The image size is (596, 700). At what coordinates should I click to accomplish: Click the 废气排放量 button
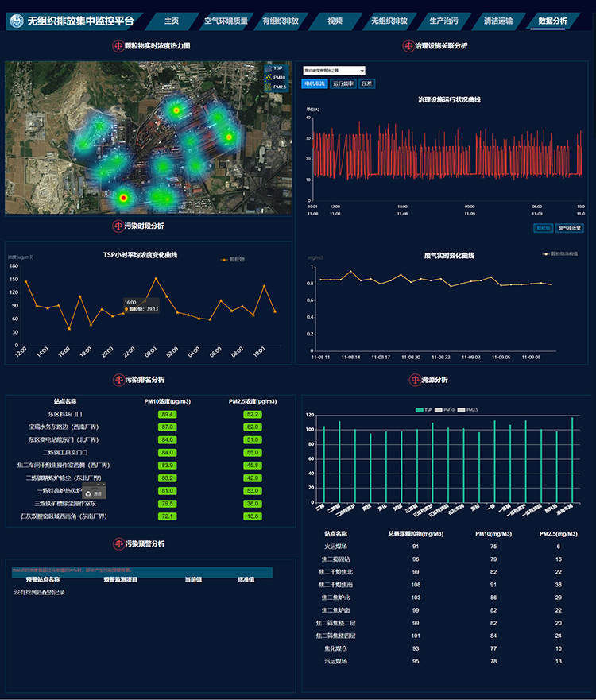(569, 228)
